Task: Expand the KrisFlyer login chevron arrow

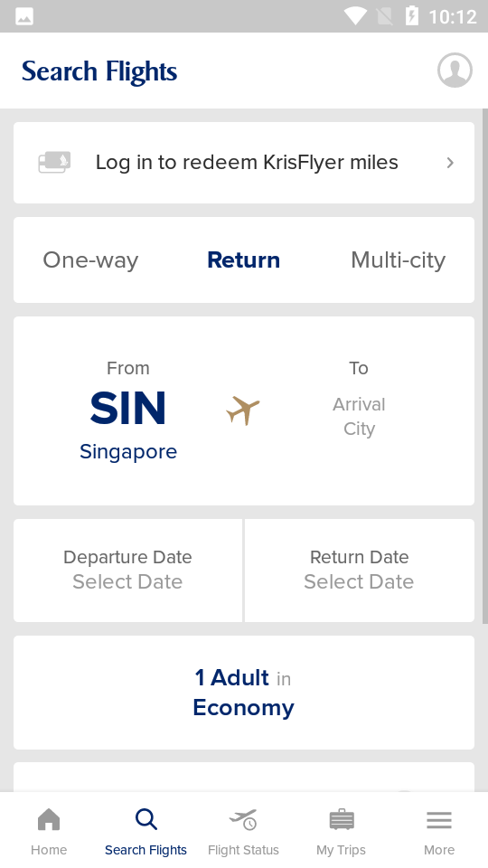Action: pyautogui.click(x=450, y=163)
